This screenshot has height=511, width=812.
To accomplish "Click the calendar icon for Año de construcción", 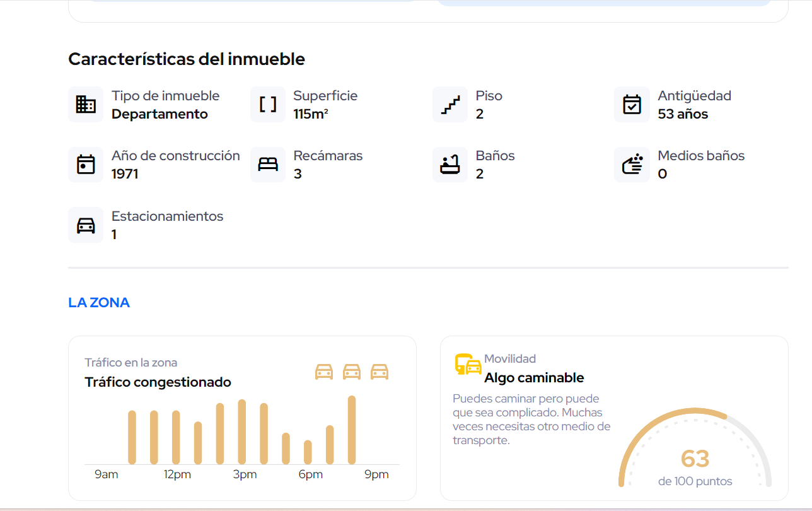I will tap(86, 165).
